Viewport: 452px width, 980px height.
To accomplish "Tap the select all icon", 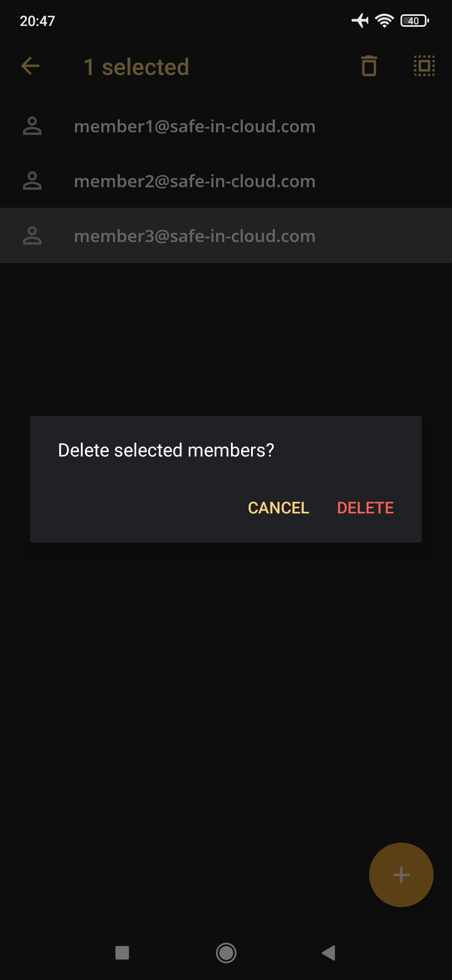I will (424, 66).
